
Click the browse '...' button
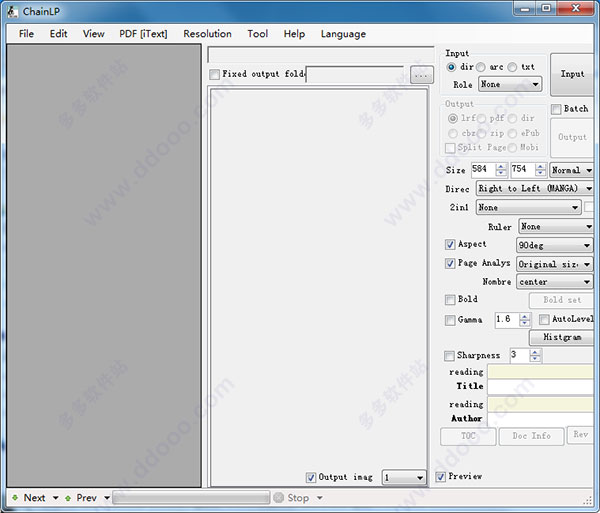421,75
